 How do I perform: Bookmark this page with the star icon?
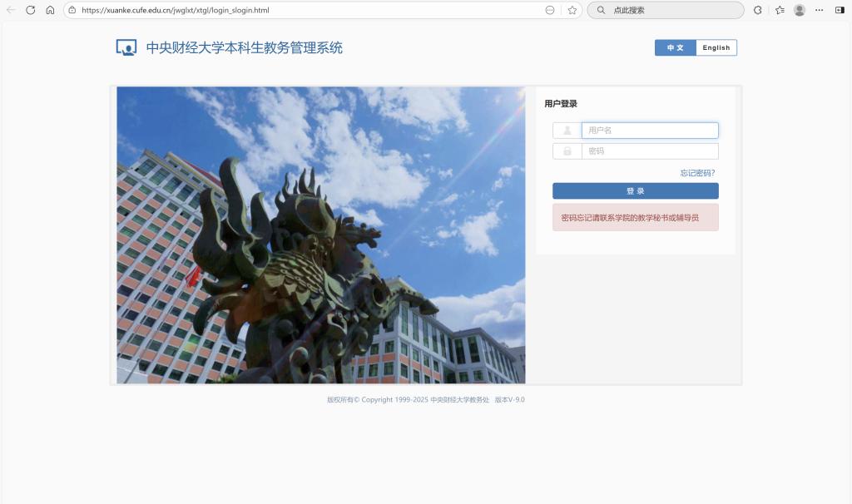point(572,10)
